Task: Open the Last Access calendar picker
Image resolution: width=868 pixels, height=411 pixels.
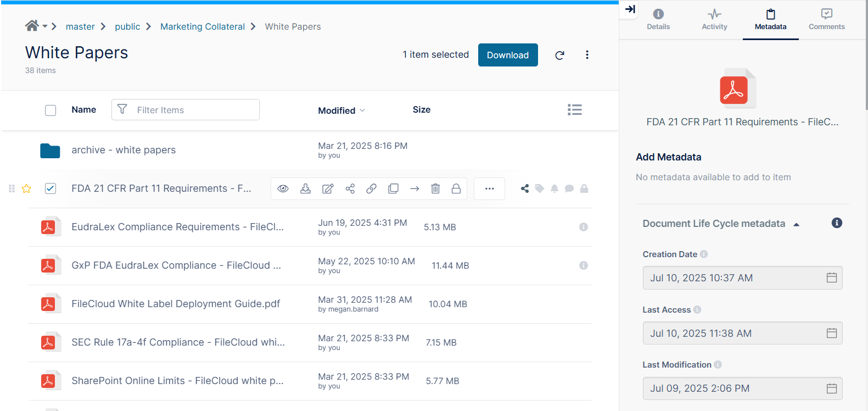Action: click(832, 333)
